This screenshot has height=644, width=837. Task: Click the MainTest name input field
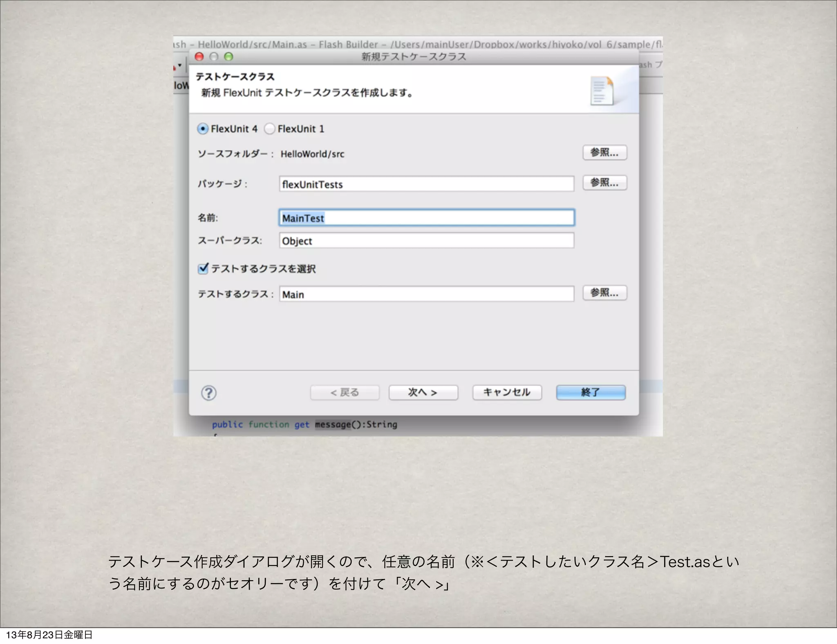(x=427, y=218)
